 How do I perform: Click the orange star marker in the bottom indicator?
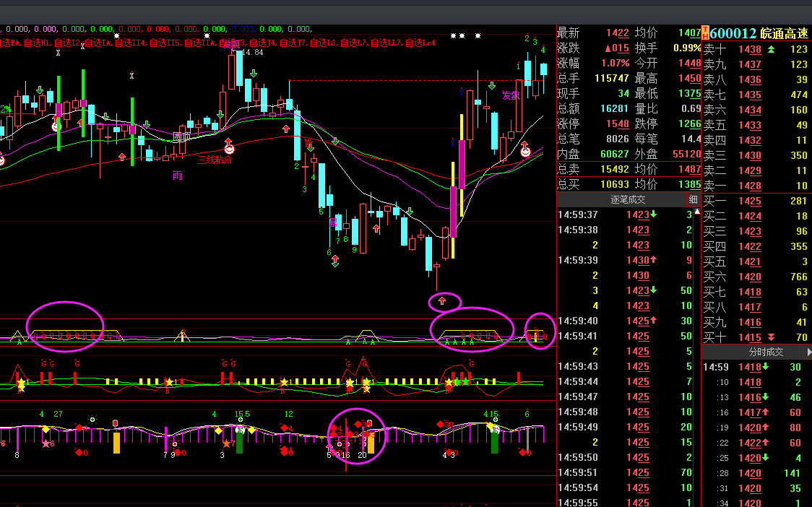pyautogui.click(x=226, y=444)
